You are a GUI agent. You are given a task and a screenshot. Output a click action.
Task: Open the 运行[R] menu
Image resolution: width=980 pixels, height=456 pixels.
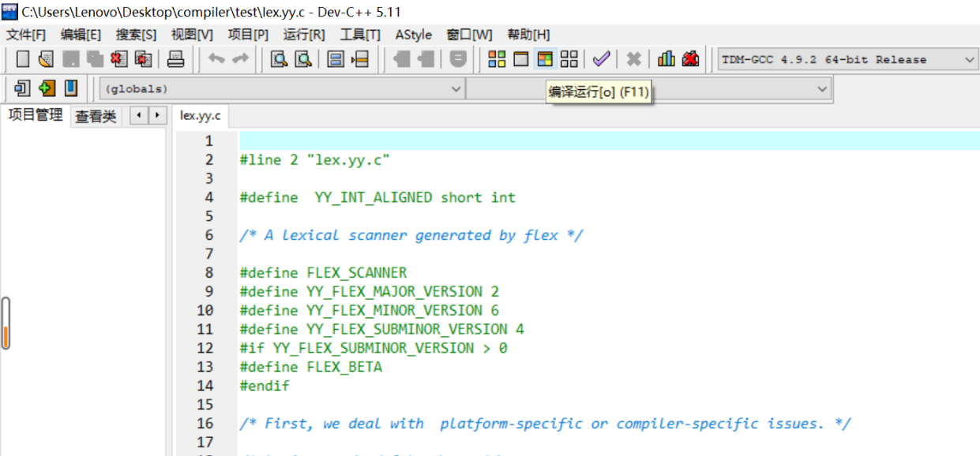(305, 35)
